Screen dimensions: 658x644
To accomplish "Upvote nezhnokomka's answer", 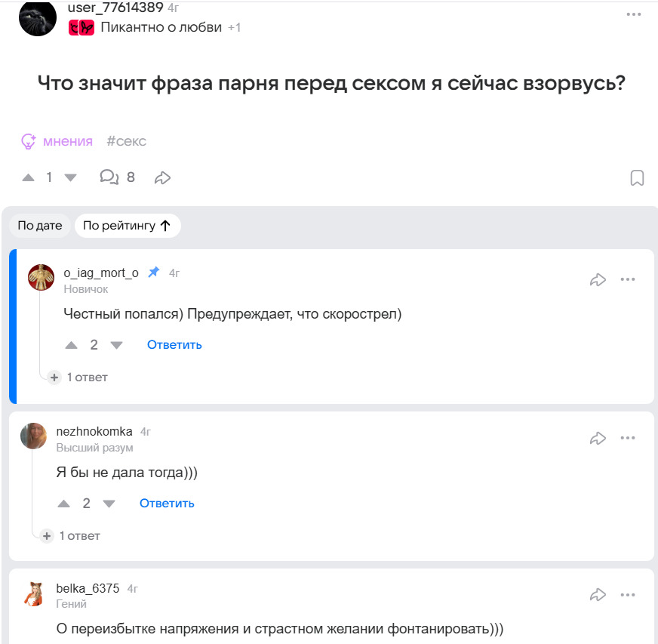I will pyautogui.click(x=64, y=504).
